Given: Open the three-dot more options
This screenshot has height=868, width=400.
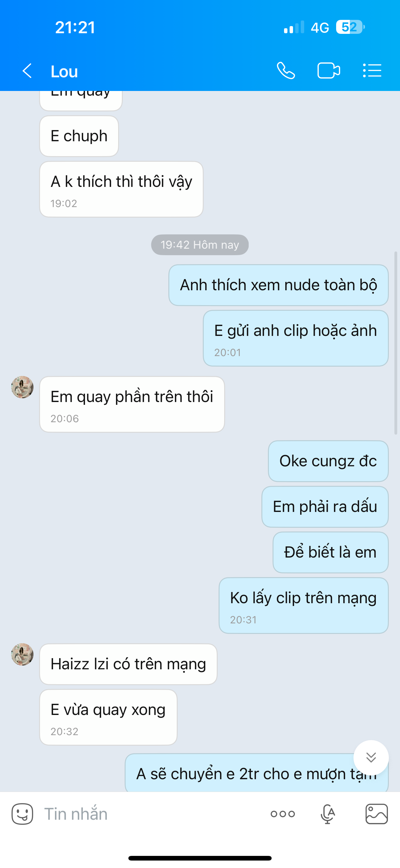Looking at the screenshot, I should [282, 814].
